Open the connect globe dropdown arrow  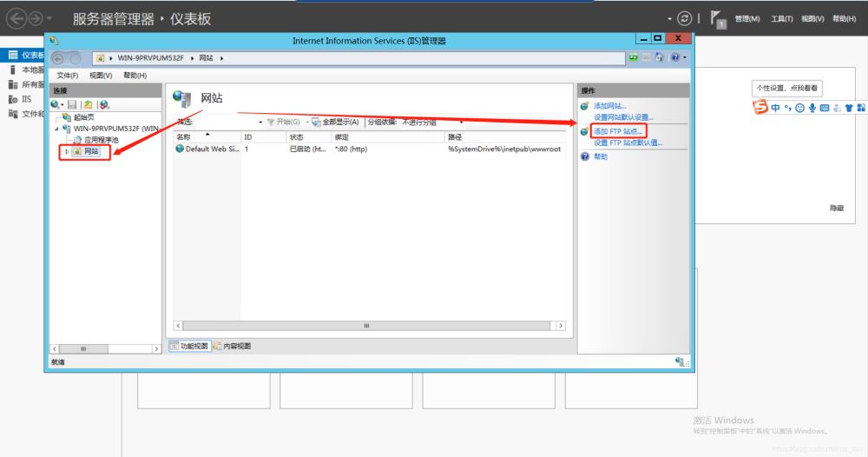point(62,105)
